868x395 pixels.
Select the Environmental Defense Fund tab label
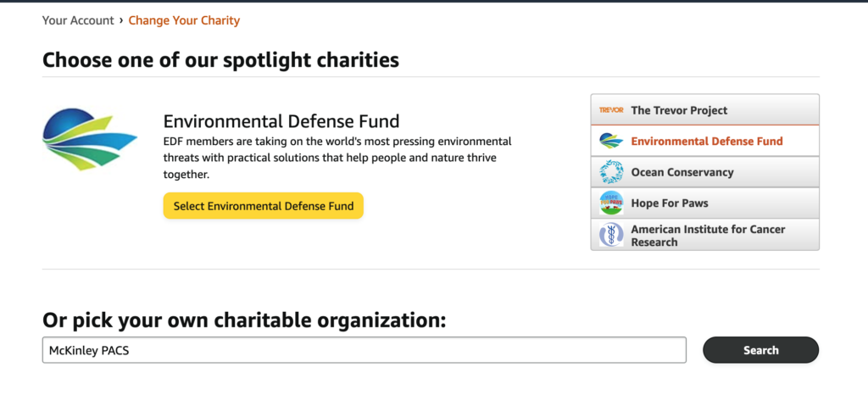click(707, 141)
